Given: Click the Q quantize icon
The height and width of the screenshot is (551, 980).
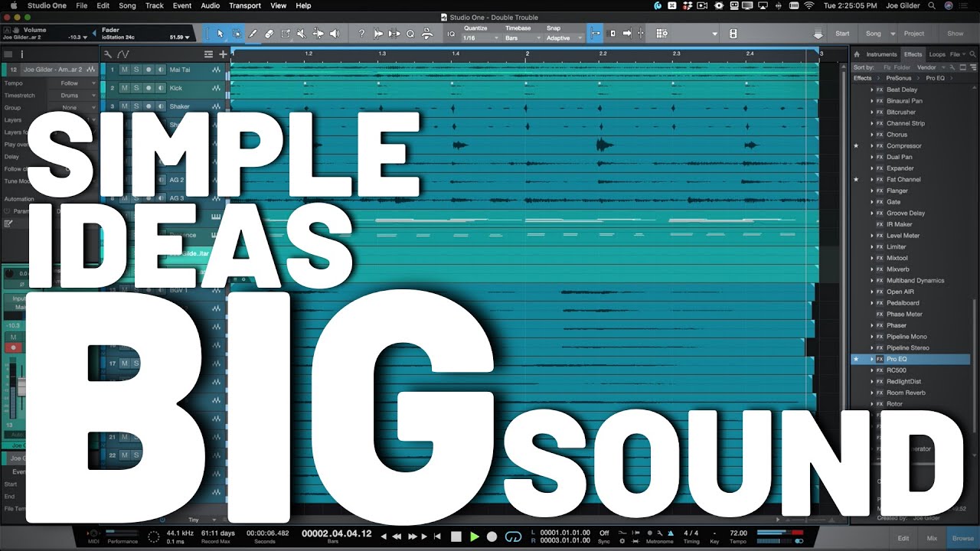Looking at the screenshot, I should pyautogui.click(x=410, y=34).
